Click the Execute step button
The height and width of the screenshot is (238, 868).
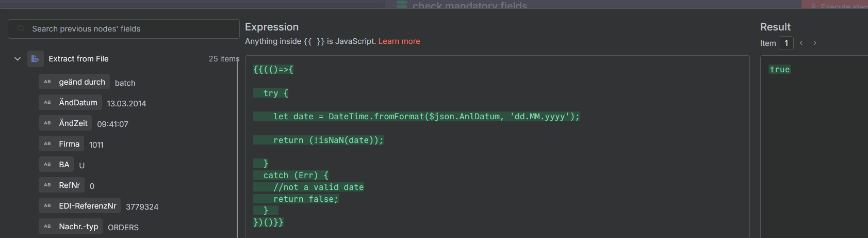(834, 5)
